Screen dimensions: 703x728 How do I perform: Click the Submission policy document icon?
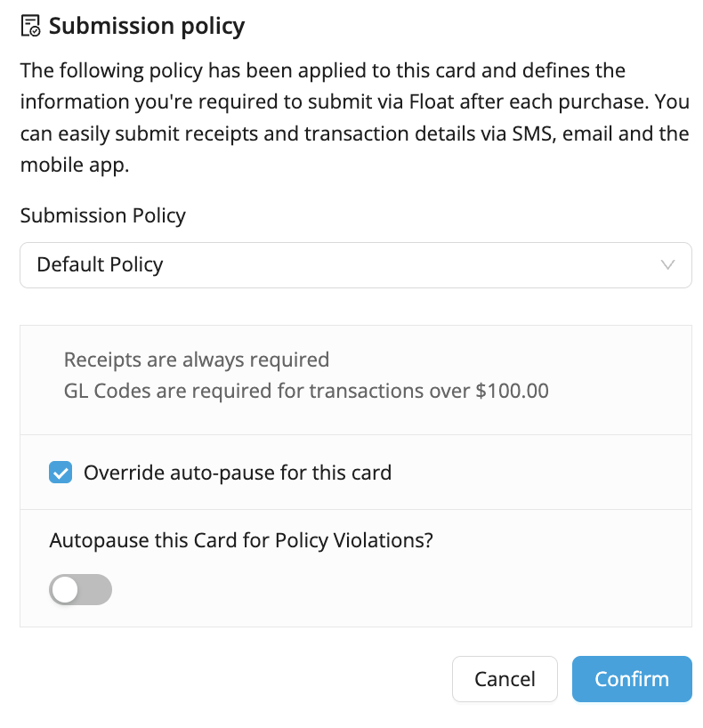(x=30, y=26)
